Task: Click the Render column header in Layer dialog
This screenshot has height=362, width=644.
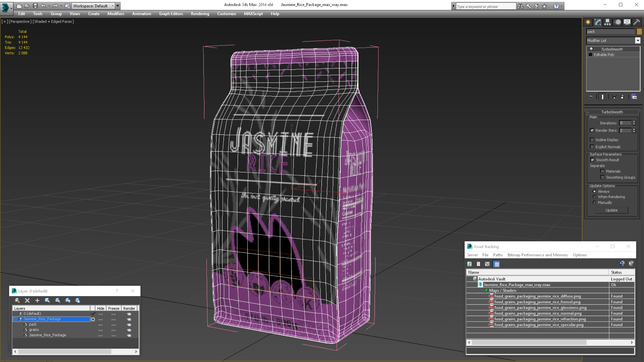Action: point(129,308)
